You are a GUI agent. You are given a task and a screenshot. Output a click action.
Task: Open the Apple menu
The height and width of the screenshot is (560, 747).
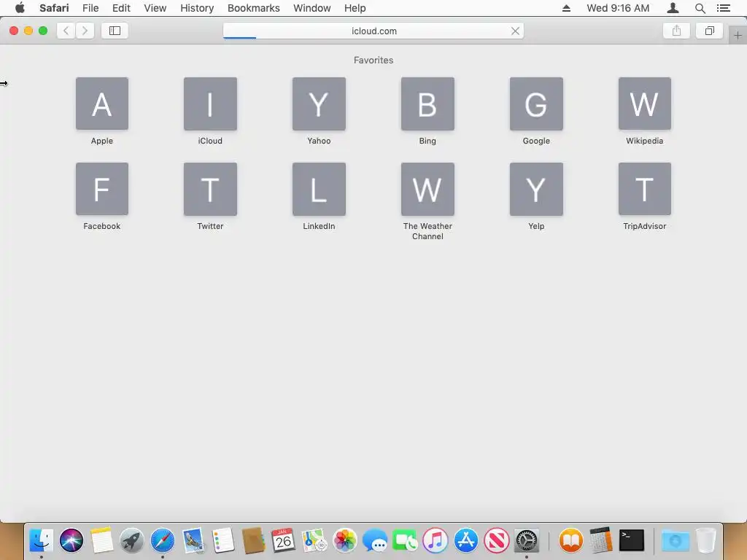(20, 8)
